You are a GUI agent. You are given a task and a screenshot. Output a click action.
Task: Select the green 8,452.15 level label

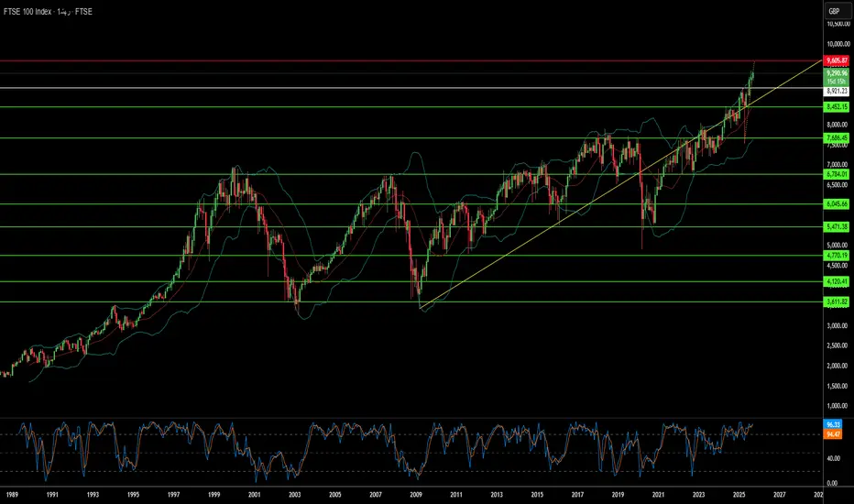click(x=837, y=107)
